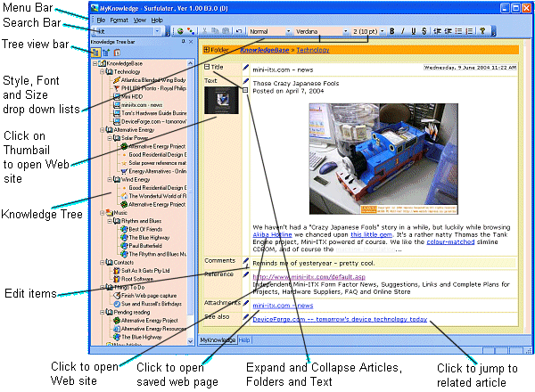The image size is (535, 392).
Task: Collapse the Music folder in the tree
Action: 102,213
